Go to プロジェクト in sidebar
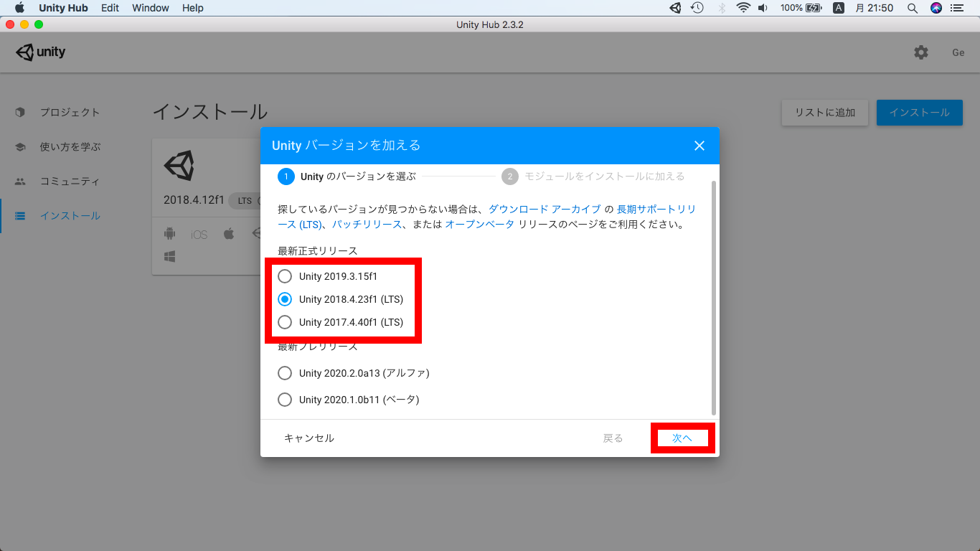Screen dimensions: 980x551 click(x=72, y=112)
